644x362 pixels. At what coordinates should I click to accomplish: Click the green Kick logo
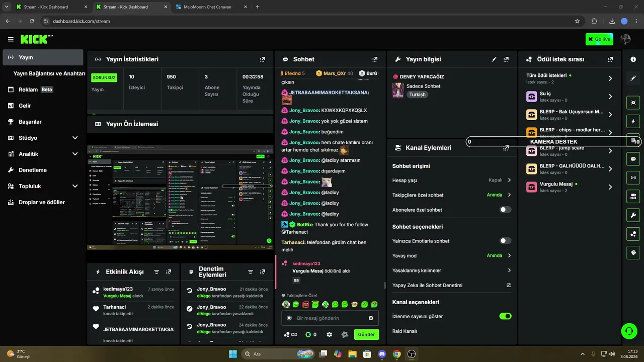point(34,39)
